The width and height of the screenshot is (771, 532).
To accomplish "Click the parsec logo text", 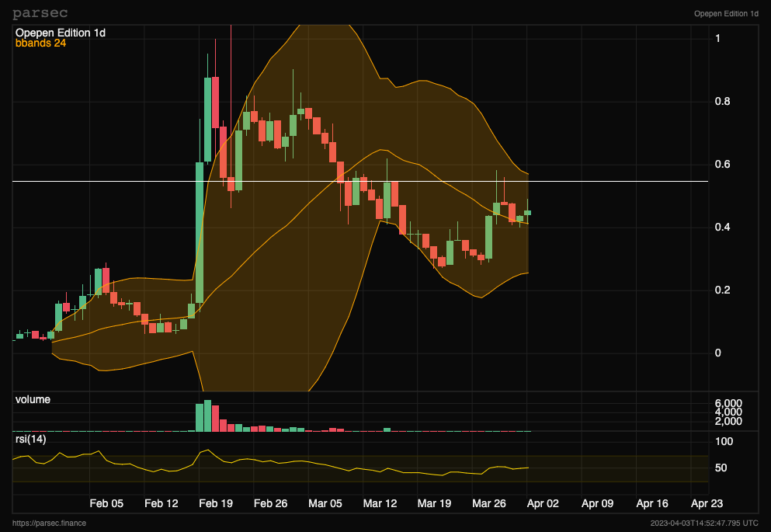I will click(x=40, y=13).
